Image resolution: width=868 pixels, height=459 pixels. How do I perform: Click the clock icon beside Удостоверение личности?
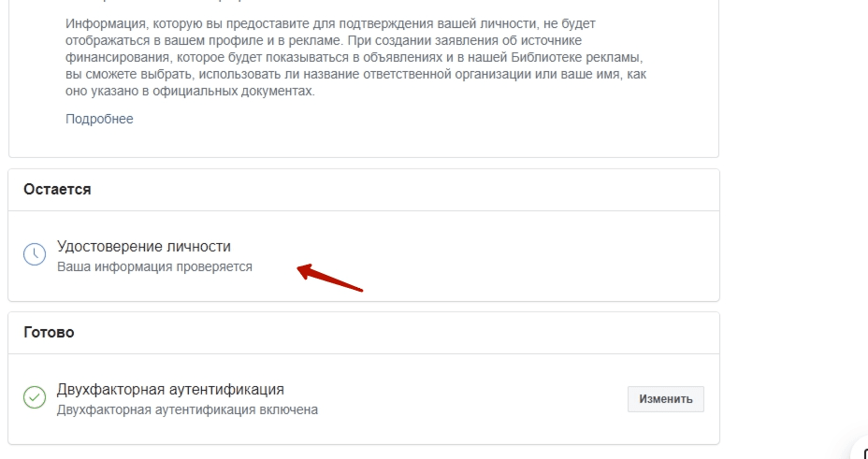coord(35,254)
